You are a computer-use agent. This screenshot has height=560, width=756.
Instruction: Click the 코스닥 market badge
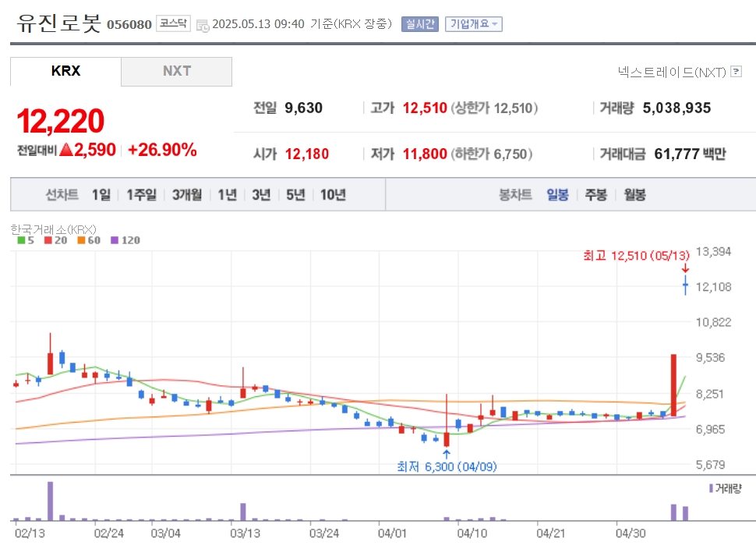[x=173, y=23]
